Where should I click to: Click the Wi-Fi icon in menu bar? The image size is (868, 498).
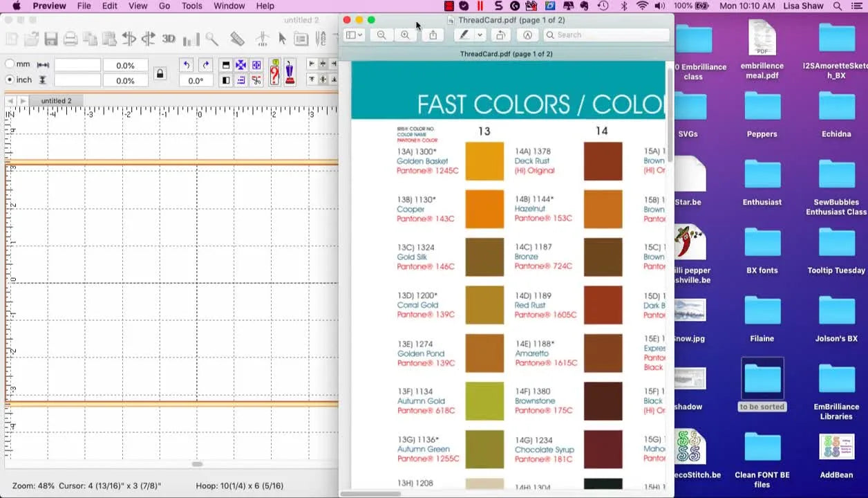click(x=642, y=6)
